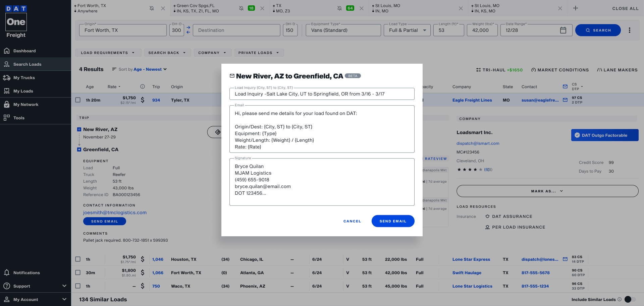The width and height of the screenshot is (644, 306).
Task: Open Eagle Freight Lines company link
Action: [472, 100]
